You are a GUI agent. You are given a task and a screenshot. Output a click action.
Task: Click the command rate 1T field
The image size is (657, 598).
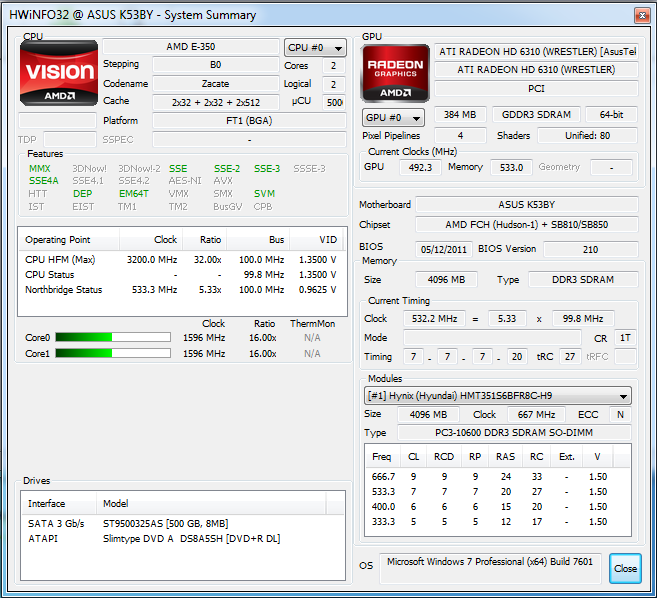click(x=625, y=338)
